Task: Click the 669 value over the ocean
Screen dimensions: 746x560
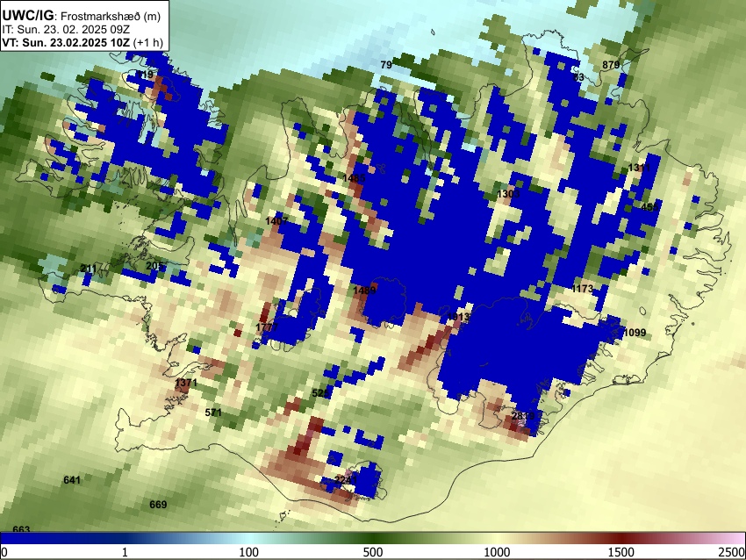Action: pyautogui.click(x=158, y=505)
